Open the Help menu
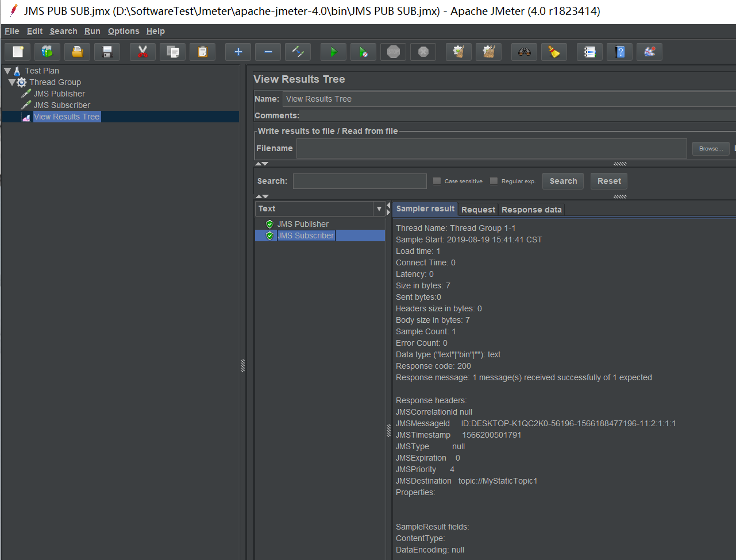This screenshot has width=736, height=560. click(x=156, y=31)
